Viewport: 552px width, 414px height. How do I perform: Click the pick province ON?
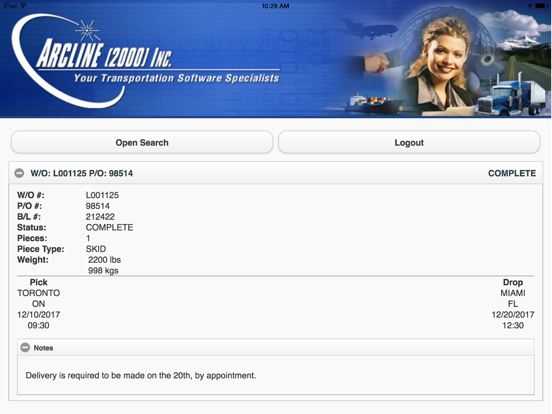coord(38,304)
